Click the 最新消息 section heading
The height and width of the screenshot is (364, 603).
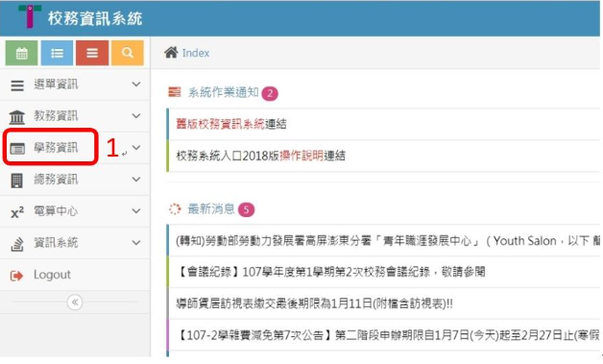pos(211,209)
